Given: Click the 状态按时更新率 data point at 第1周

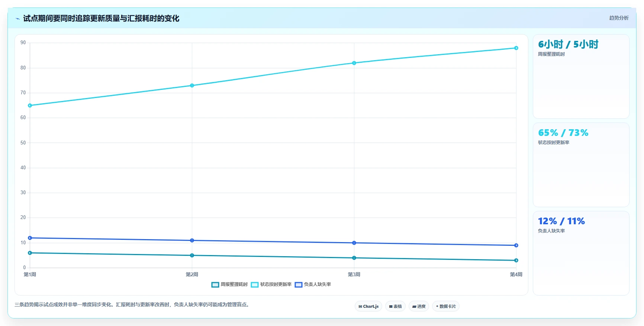Looking at the screenshot, I should click(x=30, y=105).
